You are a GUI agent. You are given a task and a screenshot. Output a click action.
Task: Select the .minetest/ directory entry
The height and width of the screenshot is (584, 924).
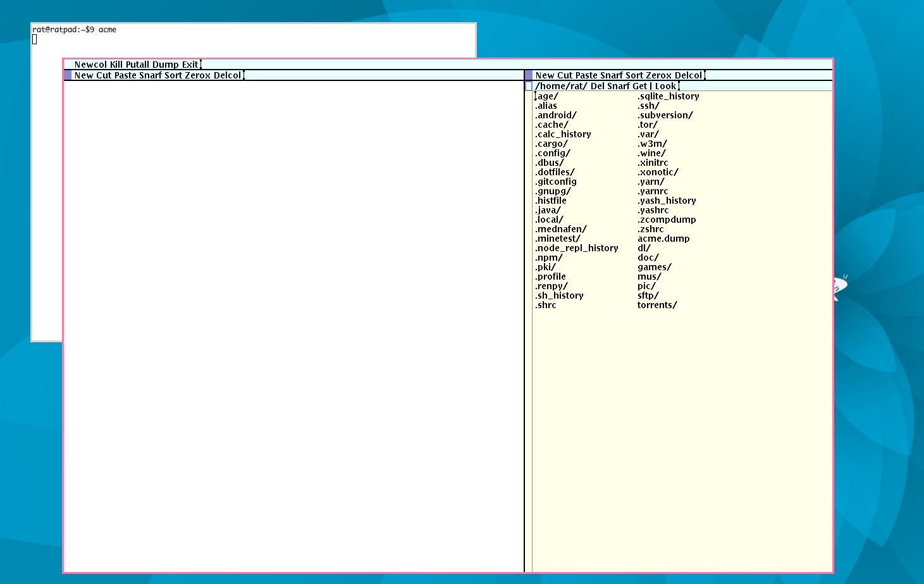[x=558, y=239]
